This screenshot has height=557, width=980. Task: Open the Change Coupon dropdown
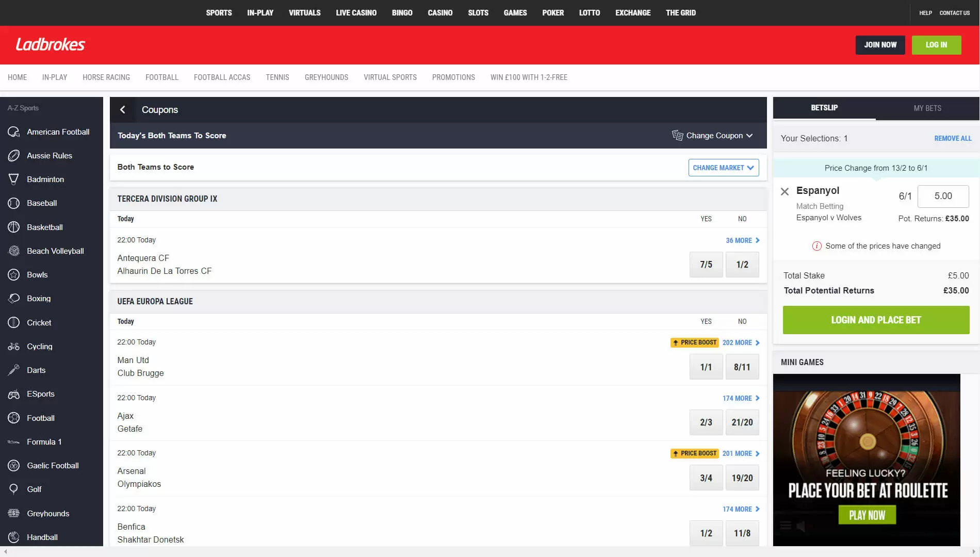pyautogui.click(x=713, y=136)
